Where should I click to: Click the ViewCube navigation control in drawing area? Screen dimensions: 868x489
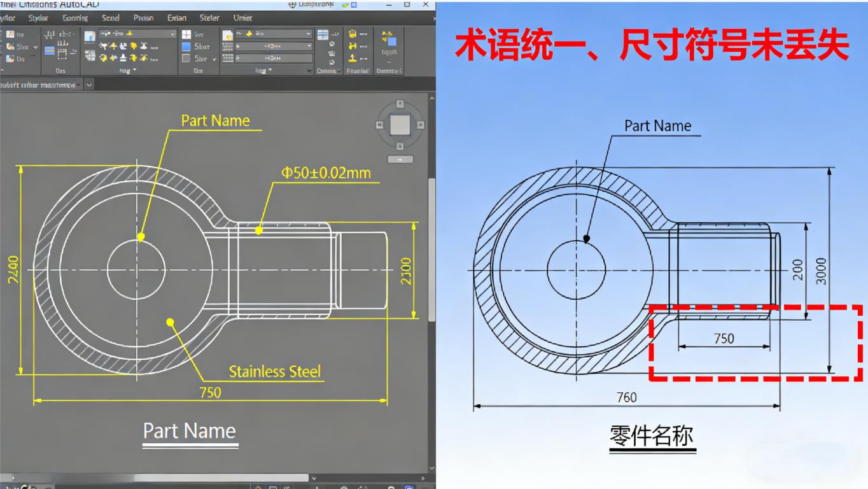point(400,124)
